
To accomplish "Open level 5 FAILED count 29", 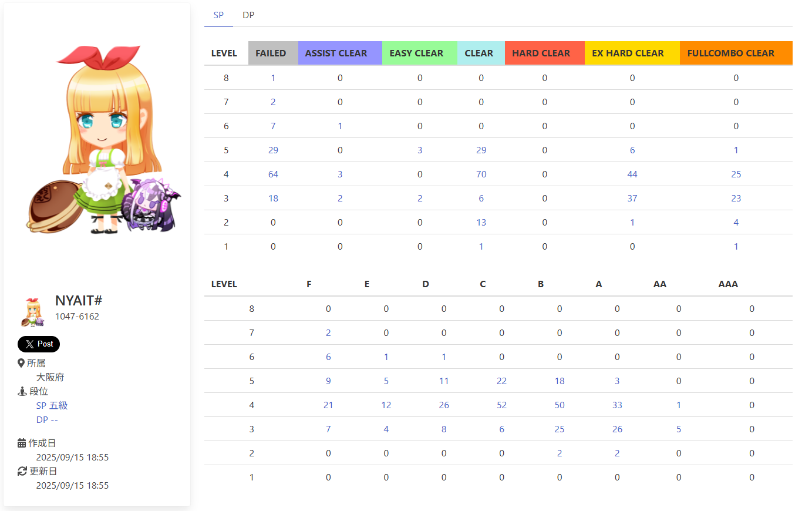I will coord(273,150).
